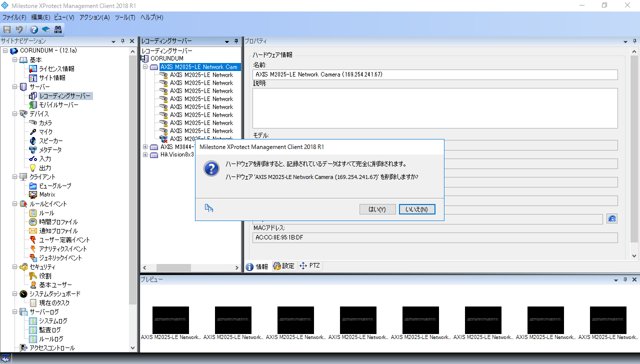This screenshot has width=640, height=364.
Task: Switch to the PTZ tab
Action: point(309,266)
